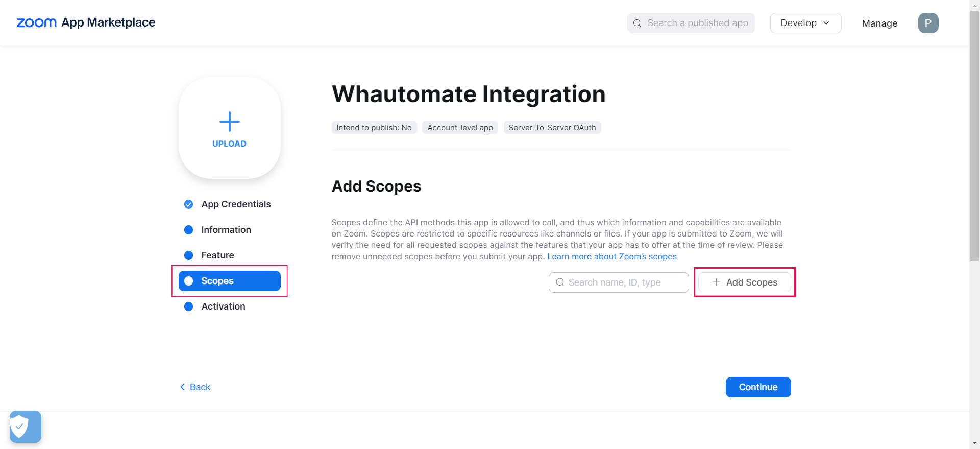Click the Back chevron arrow icon
Image resolution: width=980 pixels, height=449 pixels.
[x=182, y=387]
